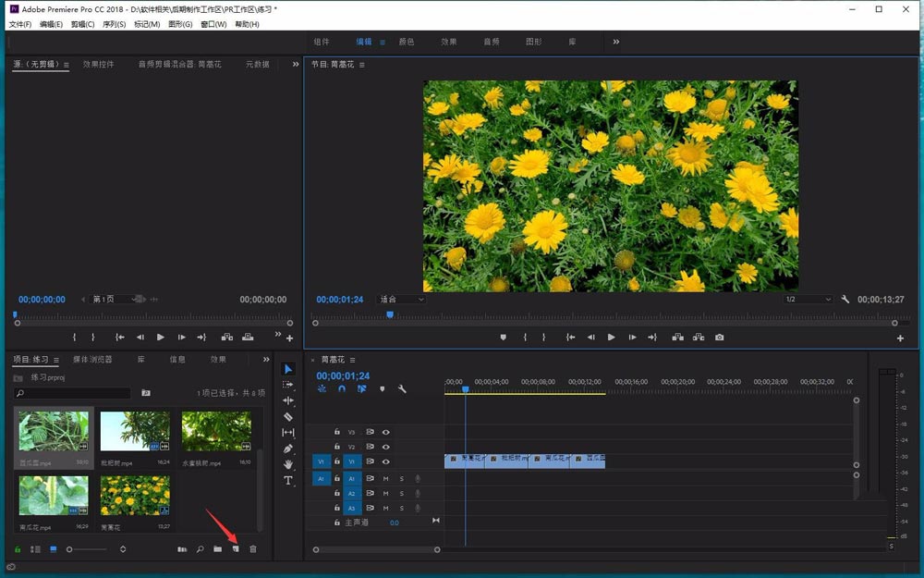The height and width of the screenshot is (578, 924).
Task: Switch to the 媒体浏览器 tab
Action: [x=92, y=360]
